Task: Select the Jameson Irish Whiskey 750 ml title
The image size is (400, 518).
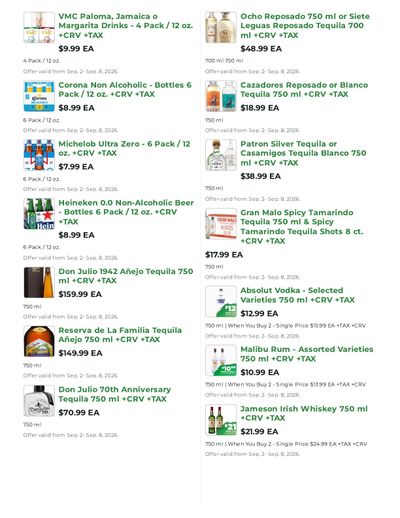Action: pos(304,413)
